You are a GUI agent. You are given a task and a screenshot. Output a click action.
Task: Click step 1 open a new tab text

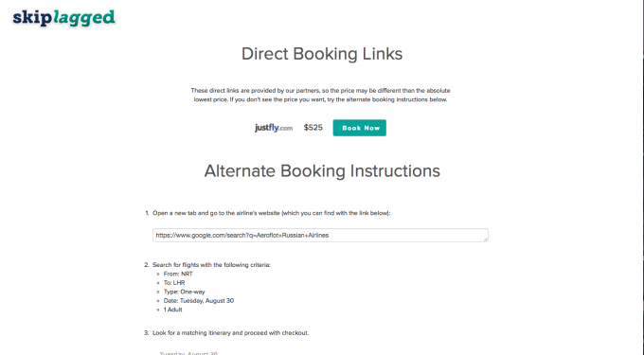[x=272, y=213]
